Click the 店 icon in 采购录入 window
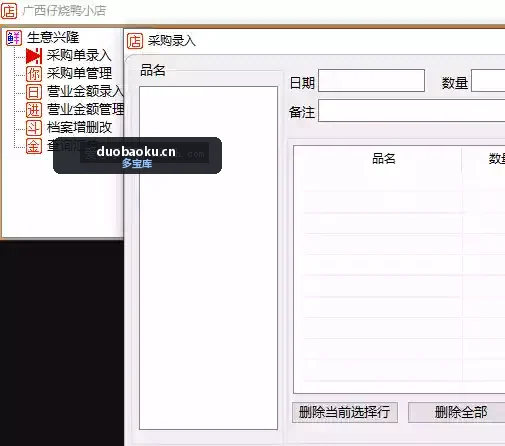Viewport: 505px width, 446px height. coord(135,41)
